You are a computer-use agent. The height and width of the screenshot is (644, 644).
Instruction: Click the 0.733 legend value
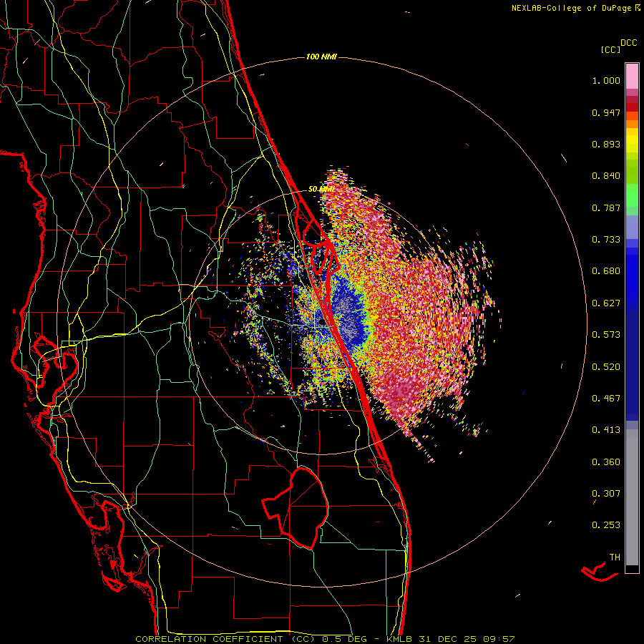pyautogui.click(x=606, y=240)
